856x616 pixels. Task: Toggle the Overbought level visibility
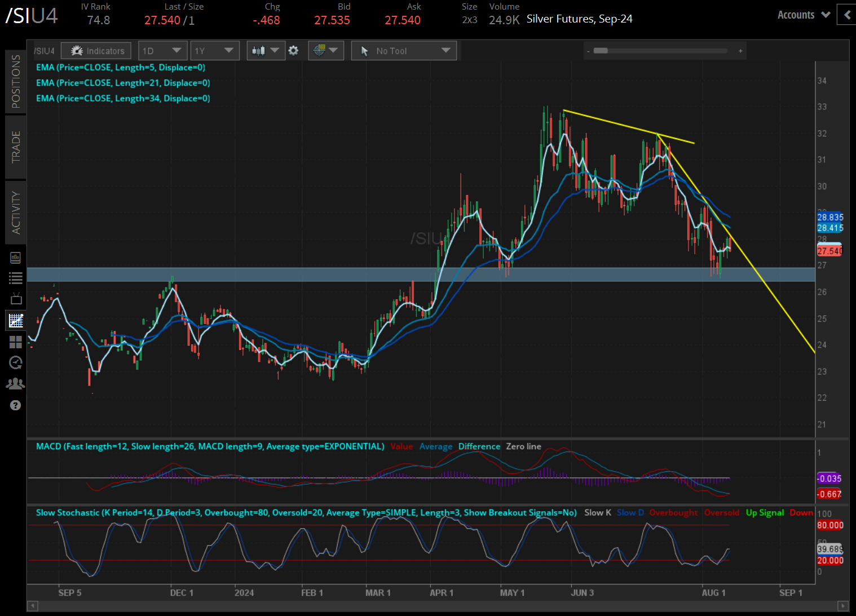coord(673,512)
